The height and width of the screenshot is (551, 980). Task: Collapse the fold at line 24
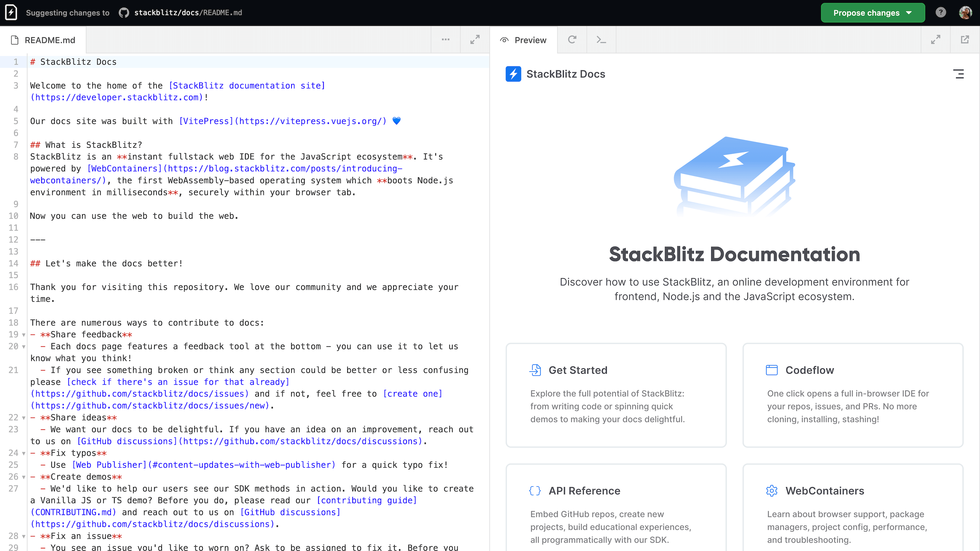[x=23, y=453]
